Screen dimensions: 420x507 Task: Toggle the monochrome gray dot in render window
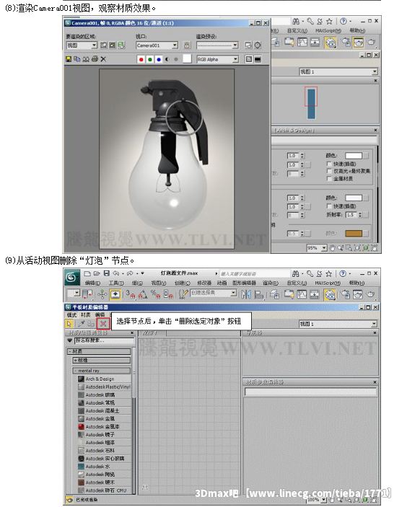pyautogui.click(x=176, y=59)
